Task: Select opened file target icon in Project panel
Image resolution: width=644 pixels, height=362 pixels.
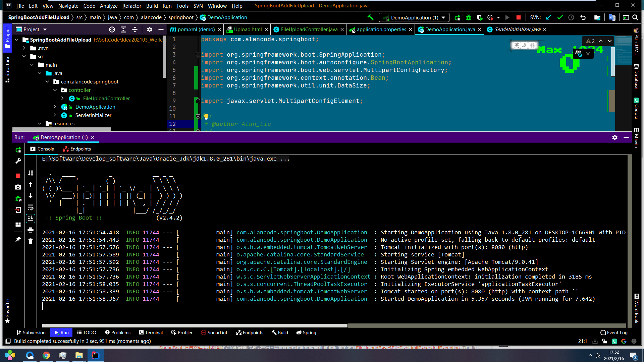Action: pyautogui.click(x=112, y=29)
